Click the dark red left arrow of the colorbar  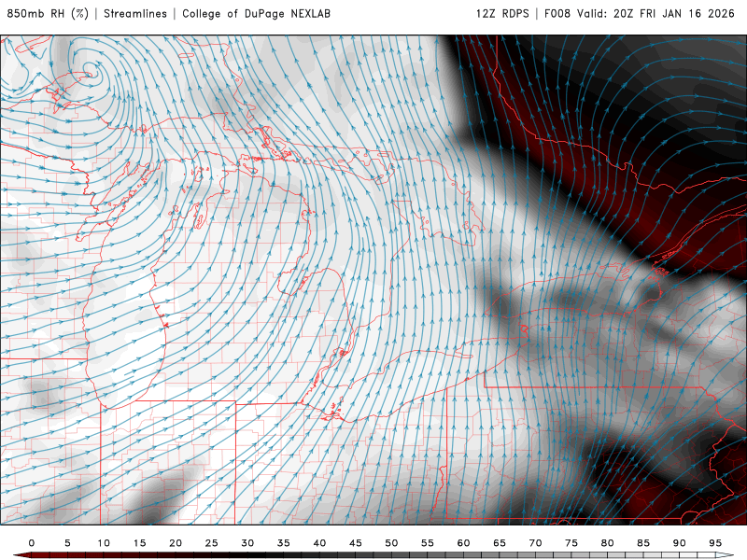tap(21, 555)
